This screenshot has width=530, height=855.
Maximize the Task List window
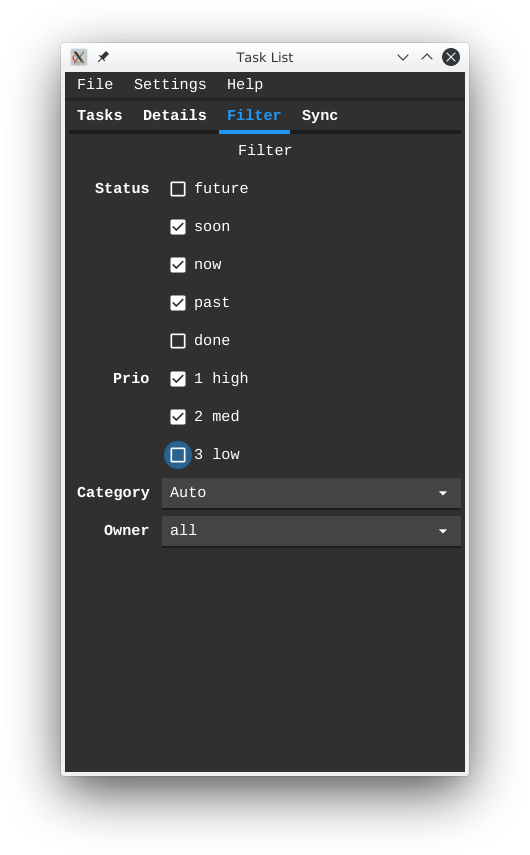click(427, 57)
